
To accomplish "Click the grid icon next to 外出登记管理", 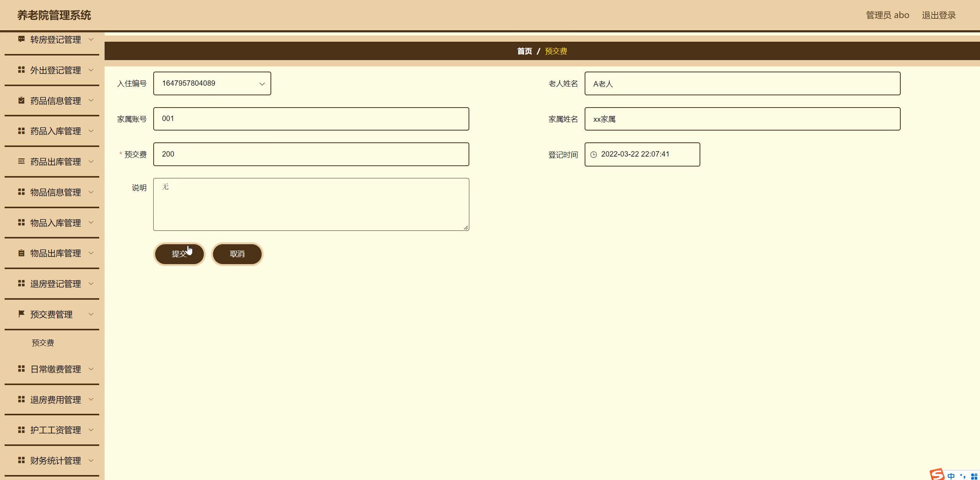I will pyautogui.click(x=21, y=70).
